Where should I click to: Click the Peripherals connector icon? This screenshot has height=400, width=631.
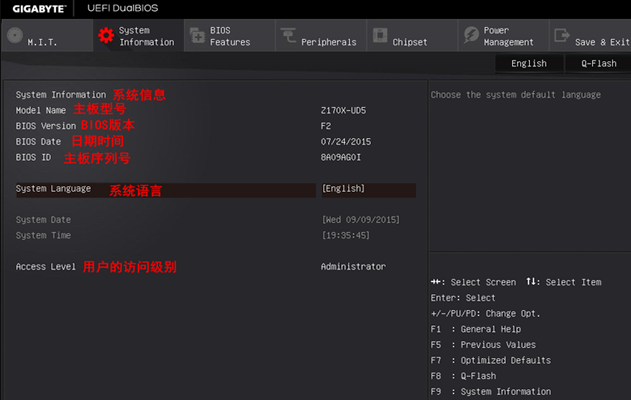pyautogui.click(x=289, y=35)
